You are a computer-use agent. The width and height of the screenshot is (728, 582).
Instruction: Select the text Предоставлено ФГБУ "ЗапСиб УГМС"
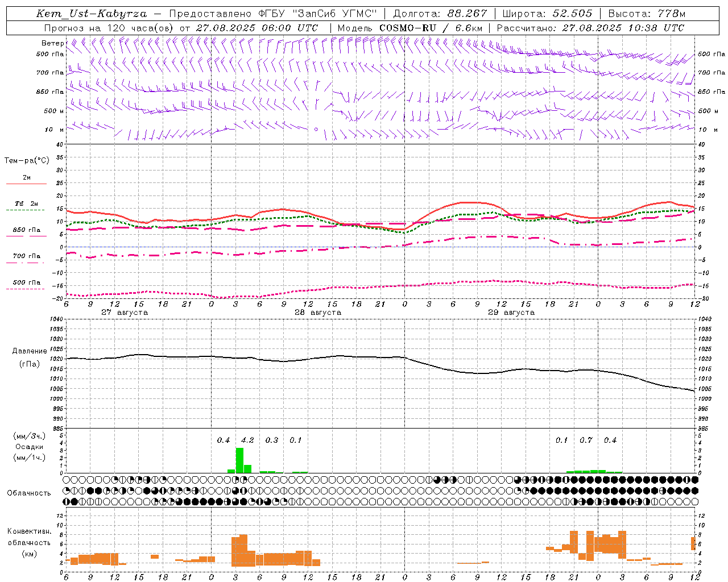point(273,14)
